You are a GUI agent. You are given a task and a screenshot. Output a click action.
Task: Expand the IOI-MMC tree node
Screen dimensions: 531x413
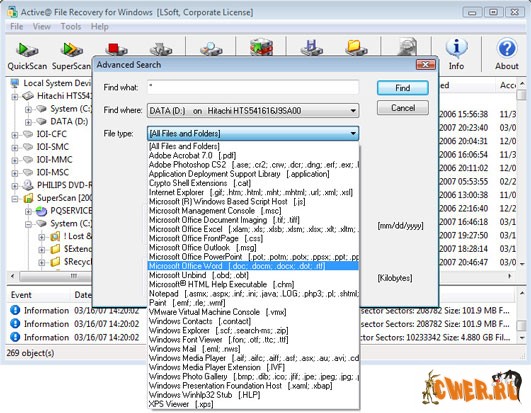(x=15, y=160)
